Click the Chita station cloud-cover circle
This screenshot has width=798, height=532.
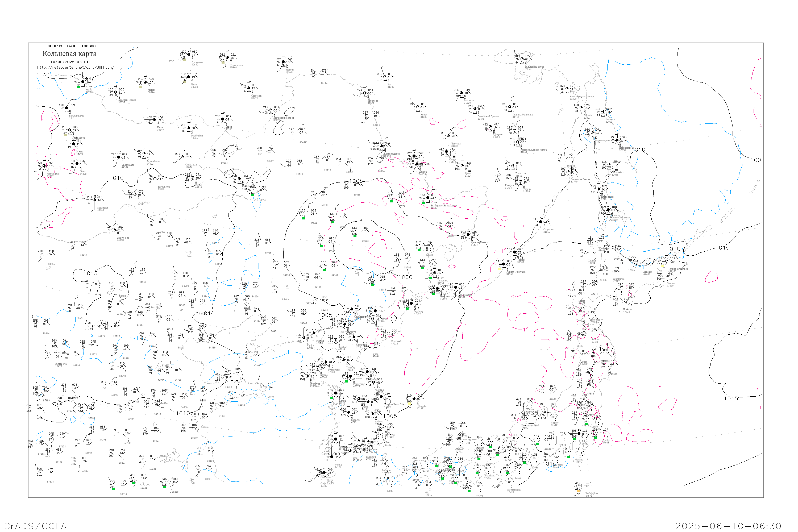[188, 77]
